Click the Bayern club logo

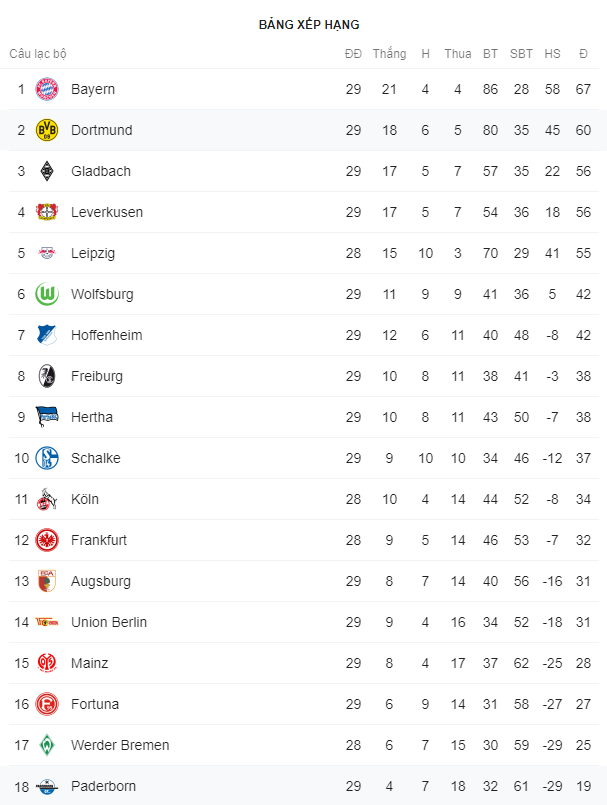click(x=47, y=89)
